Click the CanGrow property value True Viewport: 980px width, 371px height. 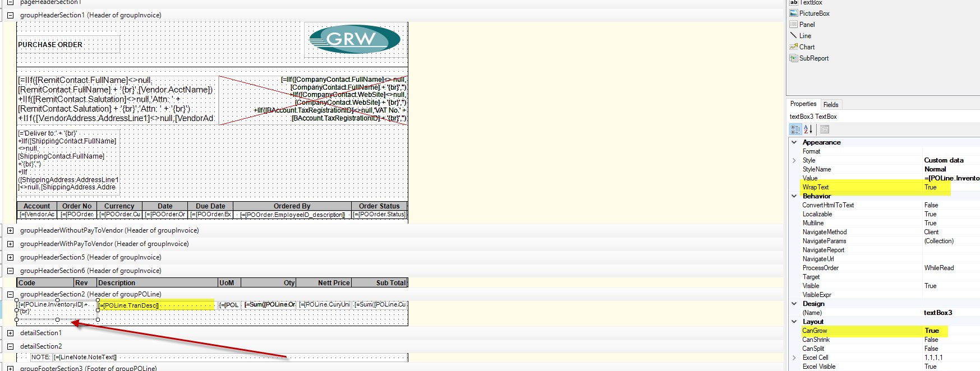(932, 331)
